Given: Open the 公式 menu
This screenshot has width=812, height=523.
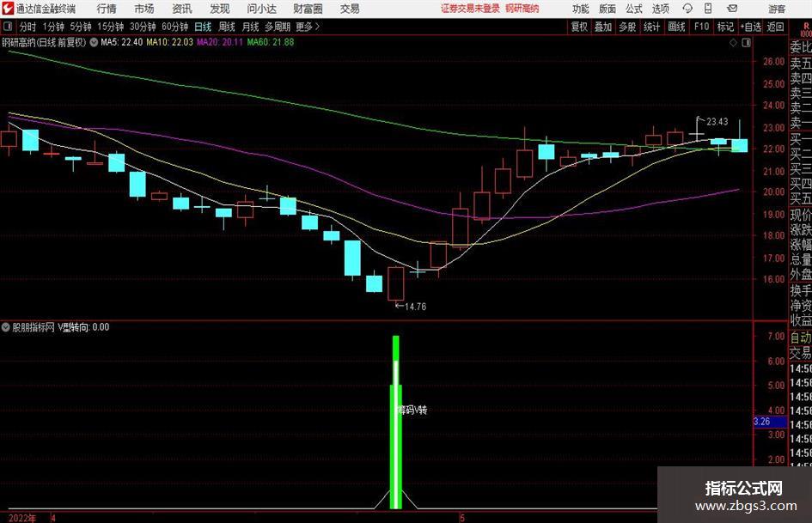Looking at the screenshot, I should (634, 9).
